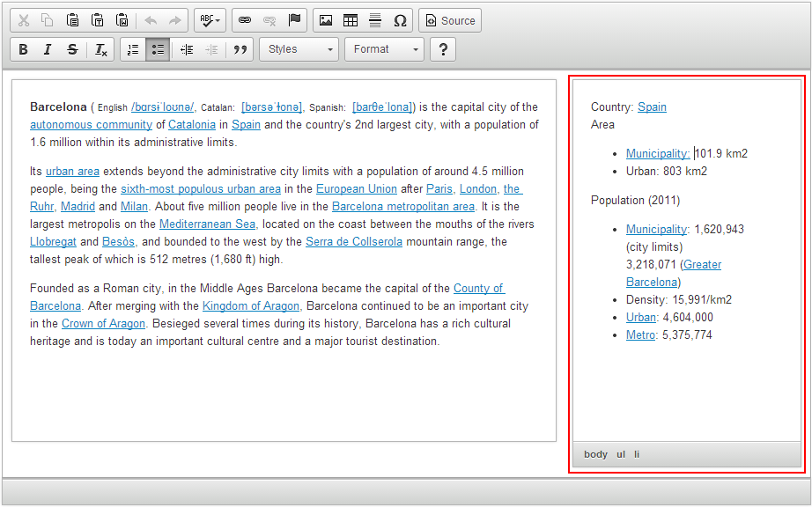Image resolution: width=812 pixels, height=507 pixels.
Task: Decrease the indent of the list item
Action: (187, 49)
